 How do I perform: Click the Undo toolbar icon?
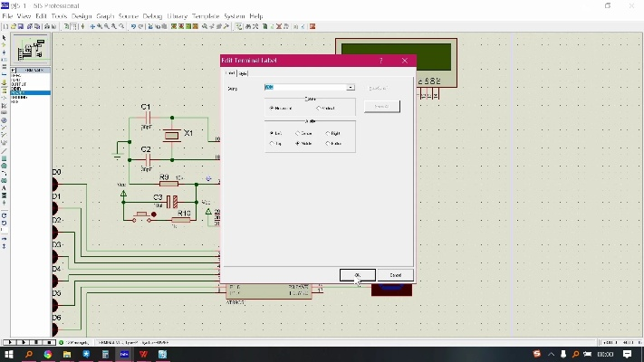coord(133,26)
